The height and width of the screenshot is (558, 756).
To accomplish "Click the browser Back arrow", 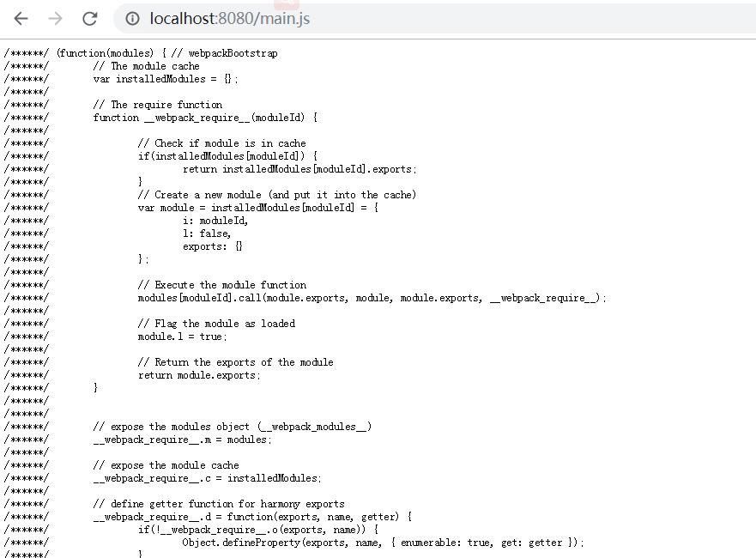I will pyautogui.click(x=21, y=19).
